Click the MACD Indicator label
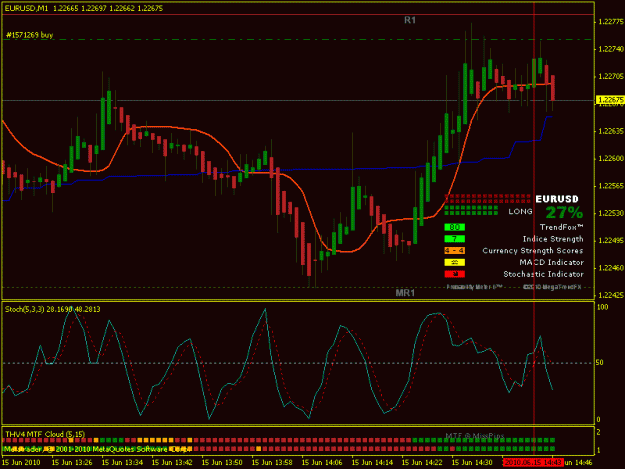This screenshot has width=625, height=469. coord(551,263)
